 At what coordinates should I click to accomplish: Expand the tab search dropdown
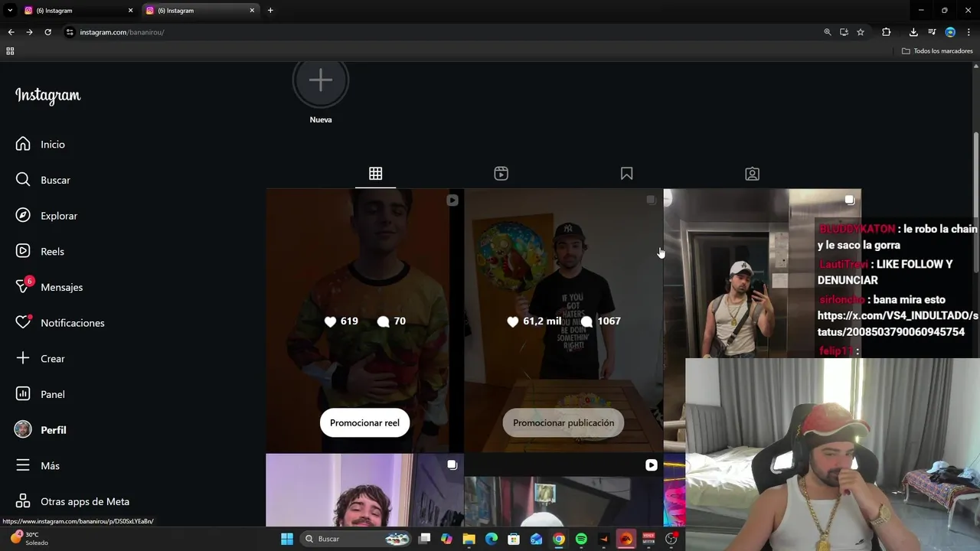(10, 11)
